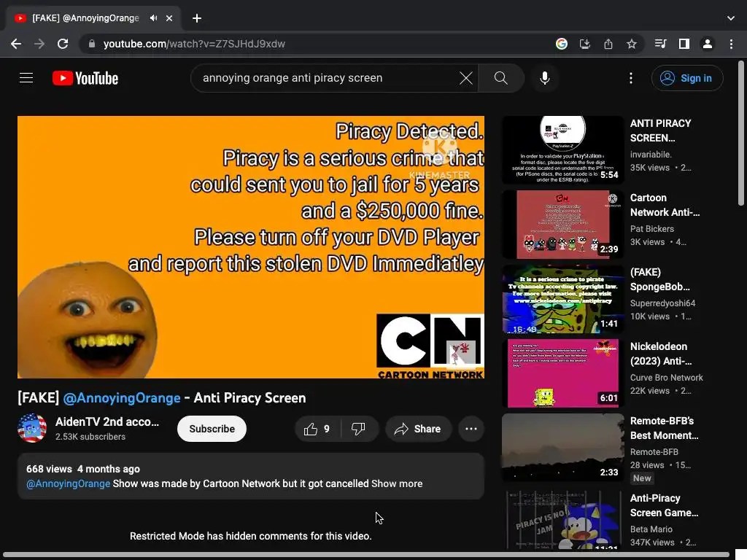747x560 pixels.
Task: Click the 2.53K subscribers count
Action: pyautogui.click(x=90, y=437)
